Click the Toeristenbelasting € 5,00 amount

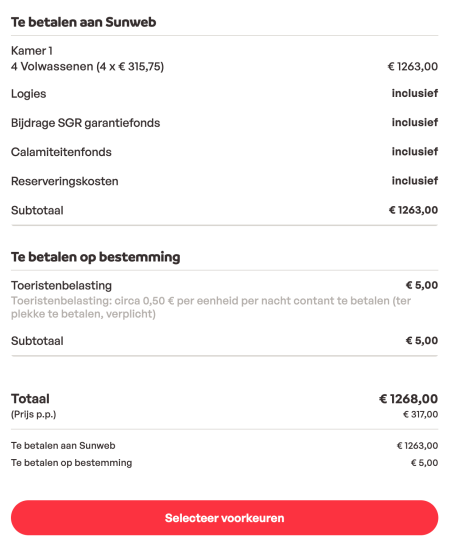click(x=422, y=285)
